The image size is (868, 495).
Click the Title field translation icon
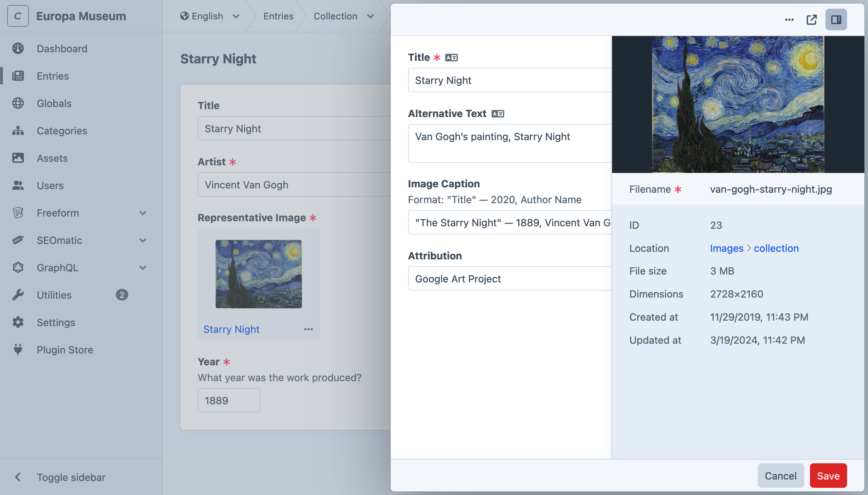tap(451, 58)
